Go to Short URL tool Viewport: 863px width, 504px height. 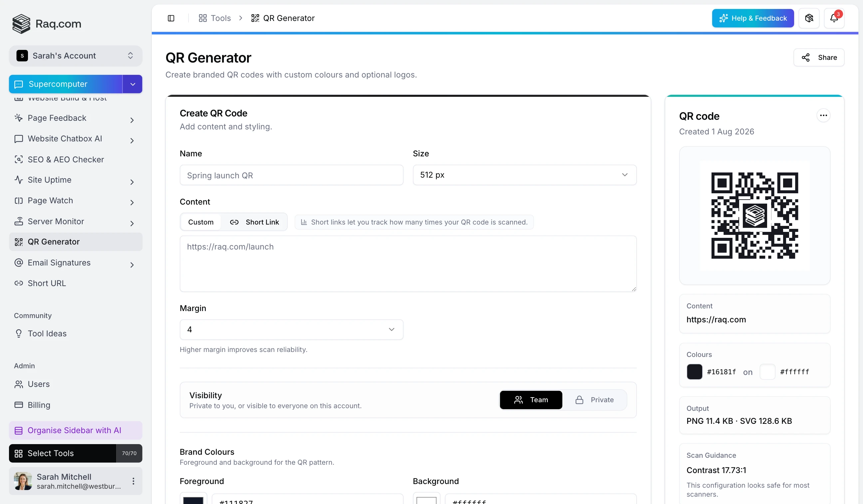[x=75, y=283]
